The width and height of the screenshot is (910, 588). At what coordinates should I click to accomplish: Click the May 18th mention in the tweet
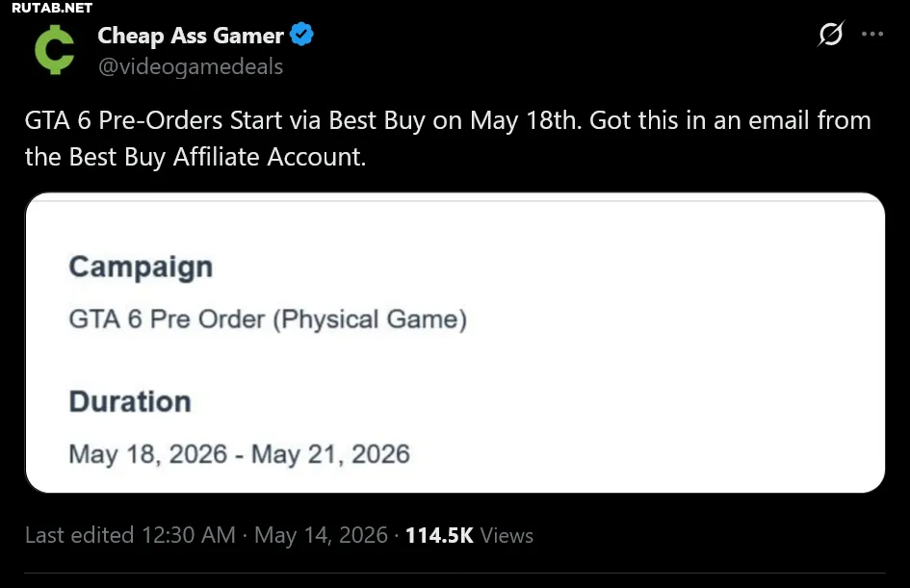pyautogui.click(x=526, y=121)
